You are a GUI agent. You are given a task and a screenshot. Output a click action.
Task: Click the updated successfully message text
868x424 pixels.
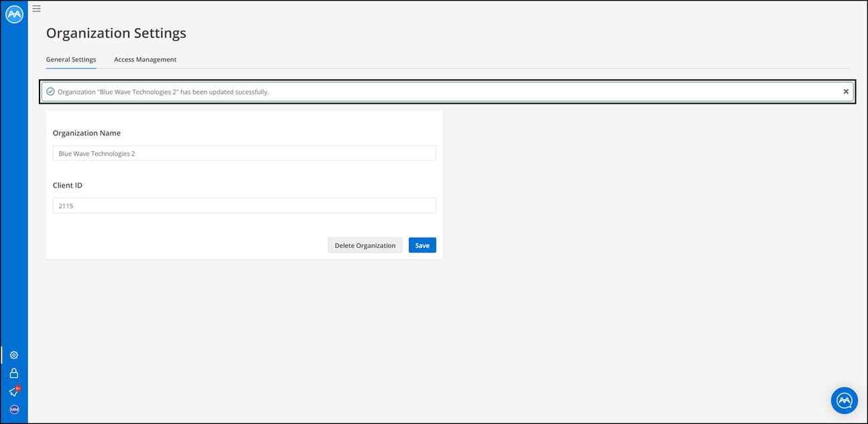click(164, 92)
